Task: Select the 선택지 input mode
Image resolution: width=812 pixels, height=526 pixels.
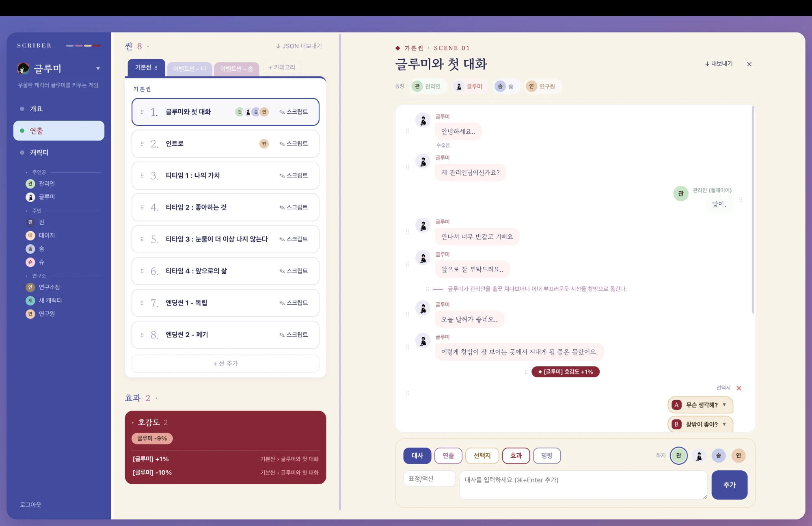Action: coord(482,456)
